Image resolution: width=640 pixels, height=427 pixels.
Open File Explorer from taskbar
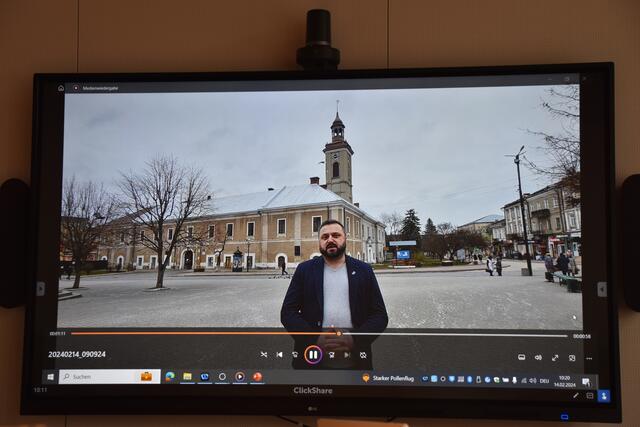pos(187,377)
